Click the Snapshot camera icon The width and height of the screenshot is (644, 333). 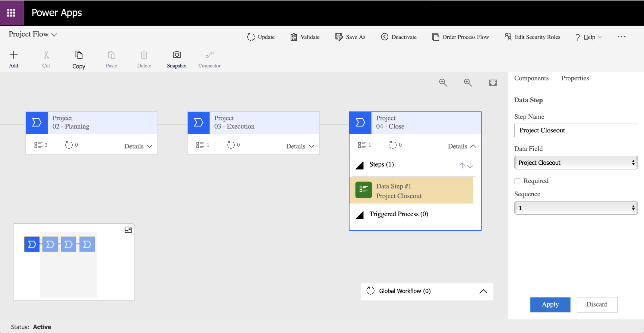click(x=177, y=55)
